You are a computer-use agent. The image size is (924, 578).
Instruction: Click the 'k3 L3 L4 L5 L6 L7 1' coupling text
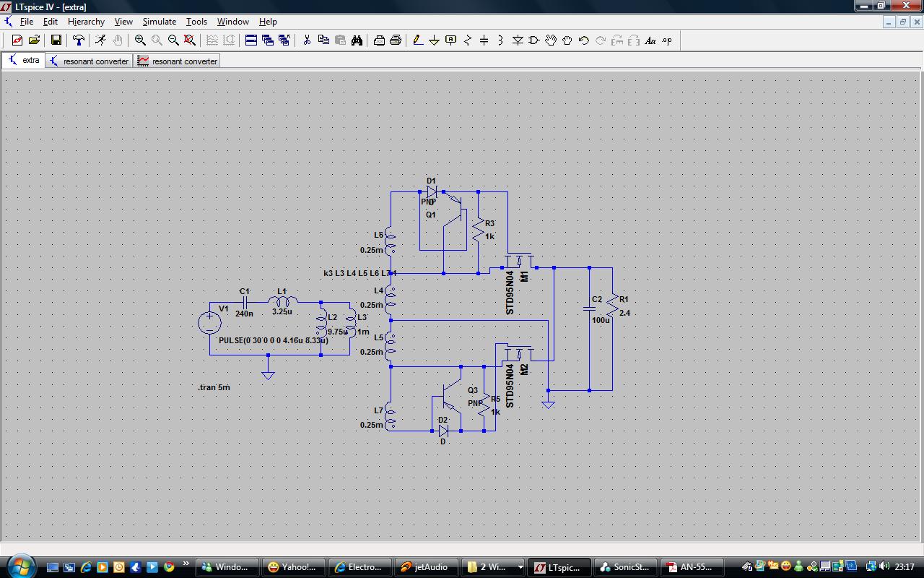coord(360,273)
